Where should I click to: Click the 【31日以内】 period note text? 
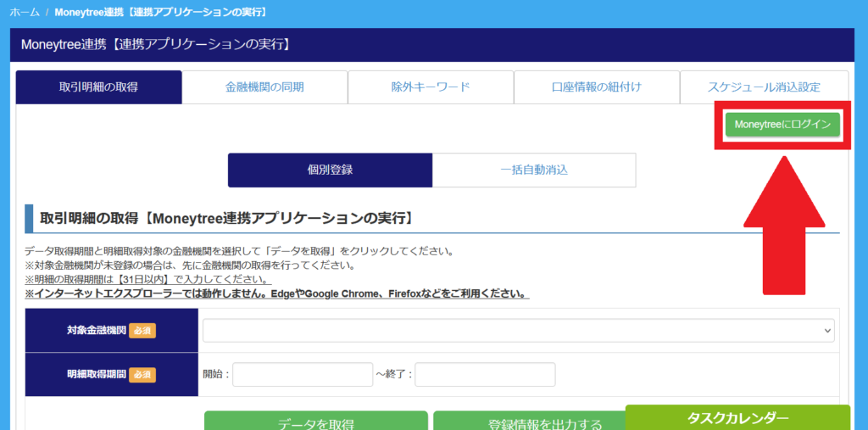click(148, 278)
